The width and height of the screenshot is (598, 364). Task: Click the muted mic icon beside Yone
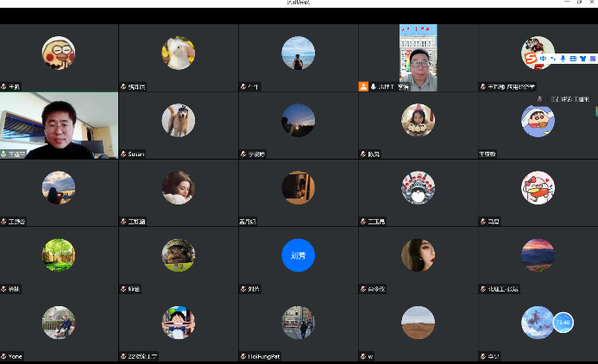(x=4, y=355)
